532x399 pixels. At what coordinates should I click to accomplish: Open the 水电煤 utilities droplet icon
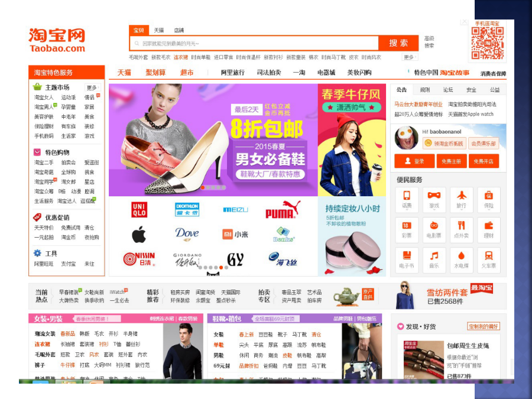coord(462,260)
